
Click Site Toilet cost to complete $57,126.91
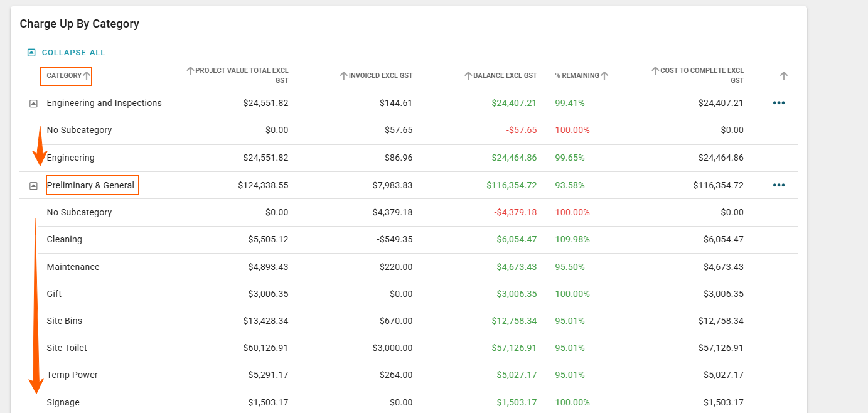tap(721, 348)
